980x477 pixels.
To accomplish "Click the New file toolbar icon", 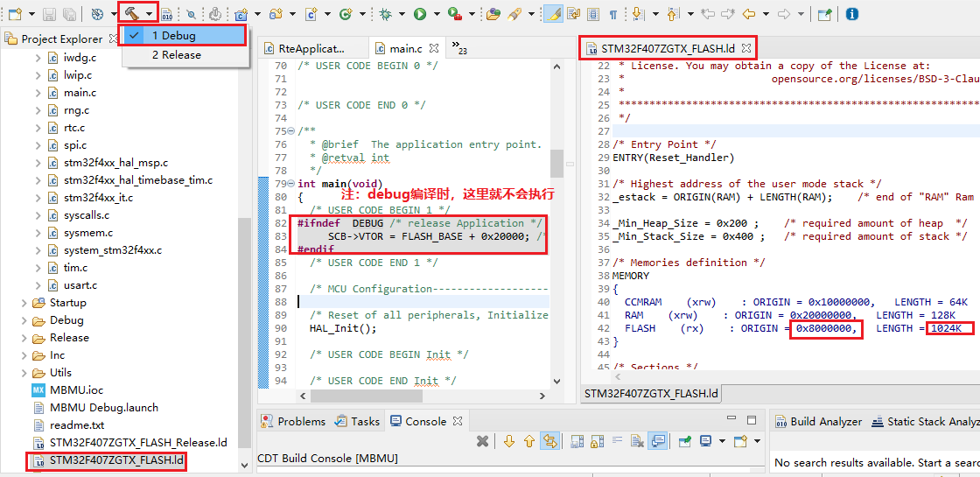I will 14,13.
